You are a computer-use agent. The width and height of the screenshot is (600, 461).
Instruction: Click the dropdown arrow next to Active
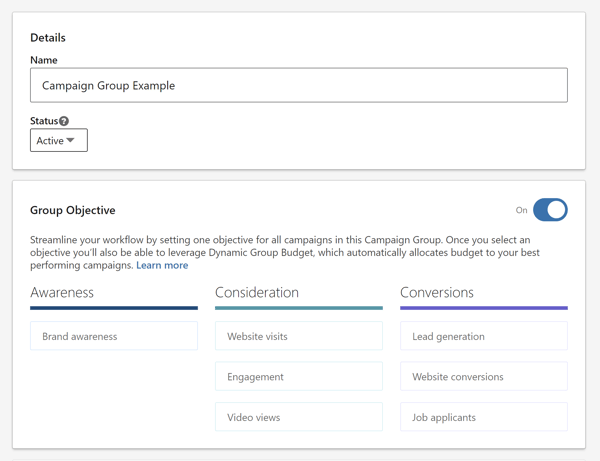pos(71,141)
